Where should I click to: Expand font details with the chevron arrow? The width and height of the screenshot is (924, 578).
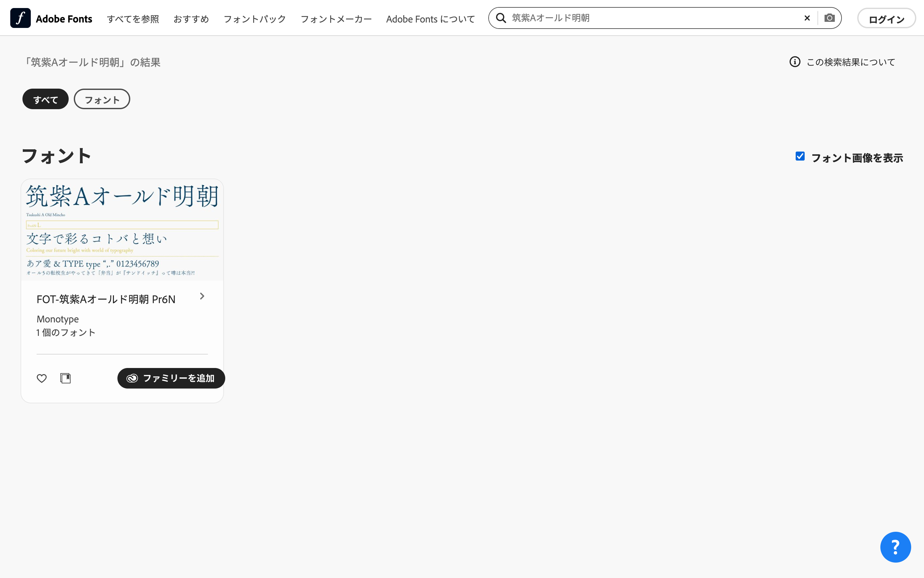202,296
